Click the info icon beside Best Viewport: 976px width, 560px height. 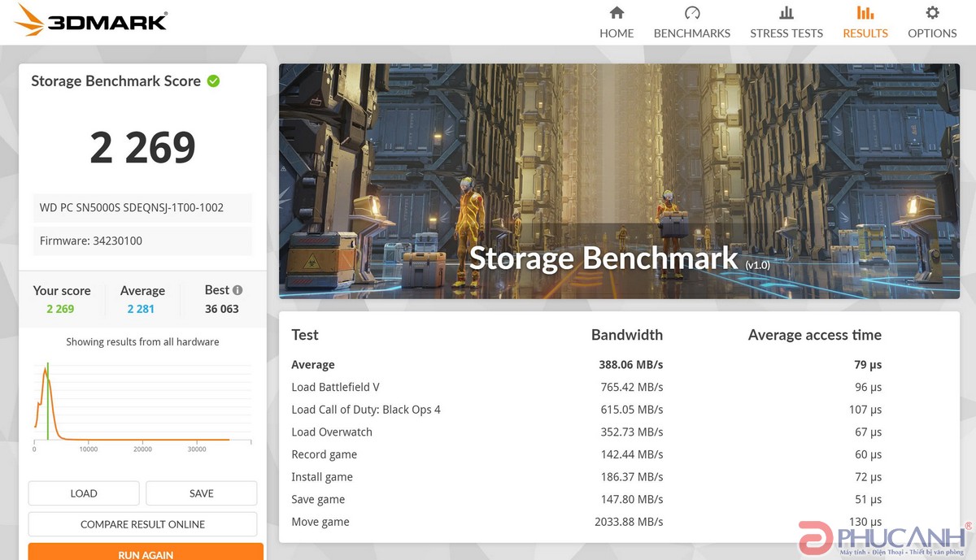[x=237, y=290]
